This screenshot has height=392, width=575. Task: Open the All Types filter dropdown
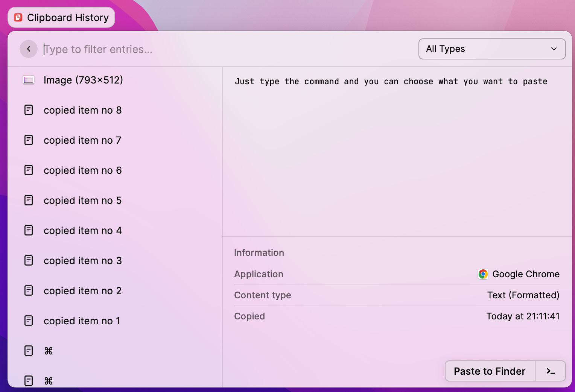pos(492,49)
